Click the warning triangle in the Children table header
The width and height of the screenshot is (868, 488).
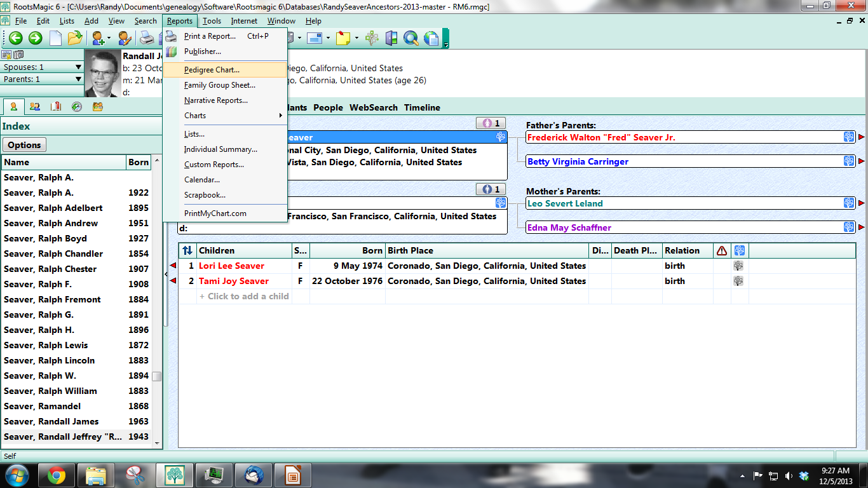722,250
